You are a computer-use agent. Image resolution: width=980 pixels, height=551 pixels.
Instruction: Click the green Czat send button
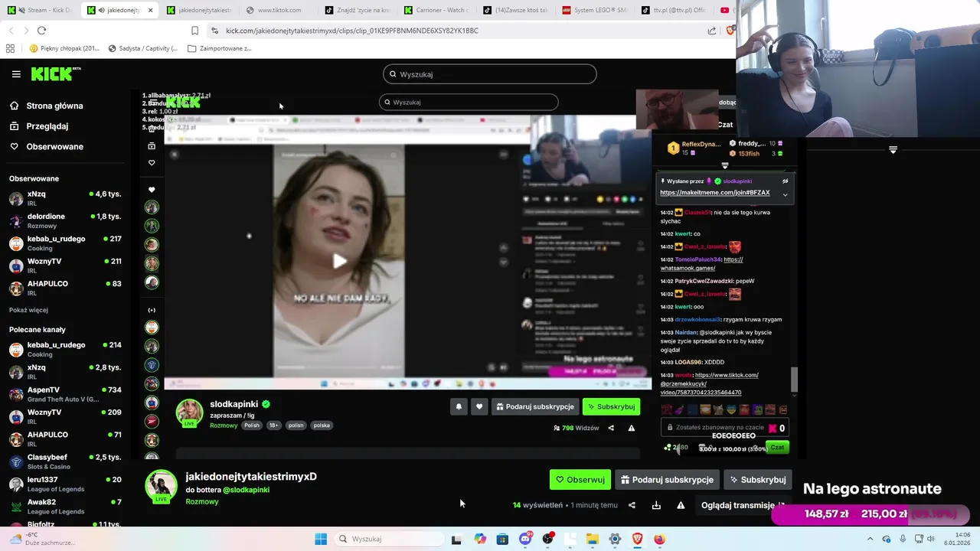[x=778, y=448]
